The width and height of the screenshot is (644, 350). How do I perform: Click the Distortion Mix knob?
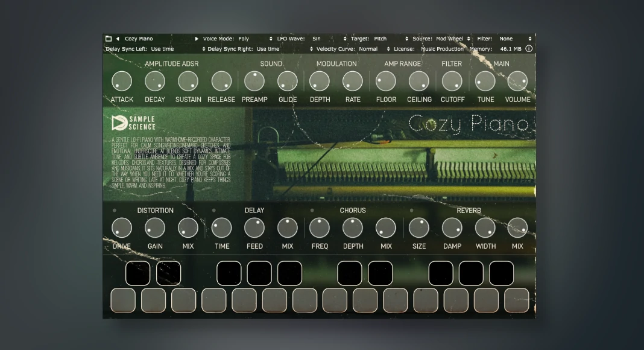[x=188, y=227]
